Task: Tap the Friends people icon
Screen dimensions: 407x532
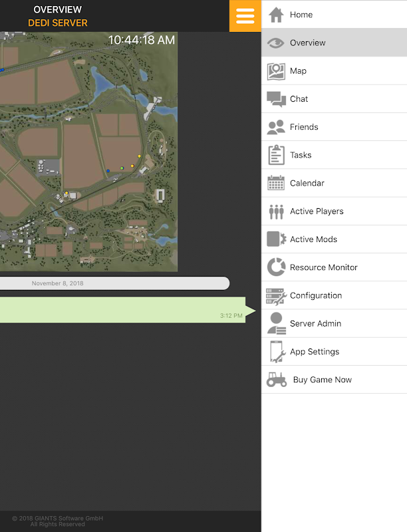Action: [x=276, y=127]
